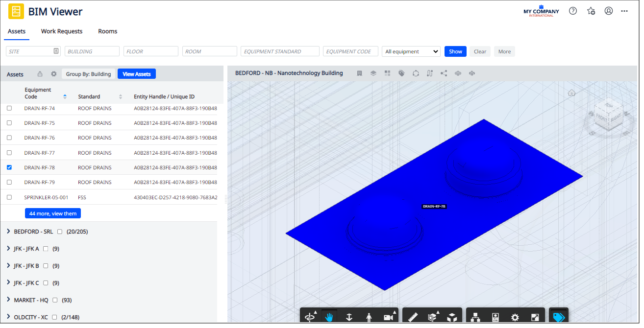
Task: Open the Help question mark icon
Action: point(572,11)
